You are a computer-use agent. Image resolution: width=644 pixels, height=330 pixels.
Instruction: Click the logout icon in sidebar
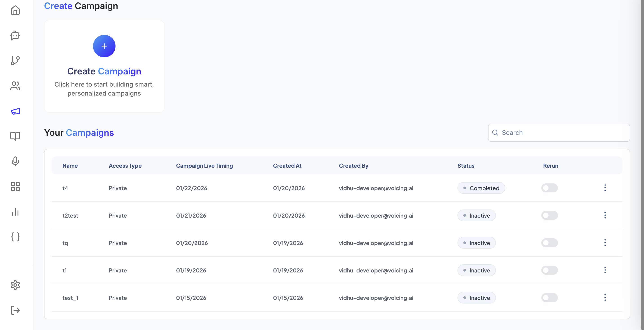pyautogui.click(x=15, y=310)
